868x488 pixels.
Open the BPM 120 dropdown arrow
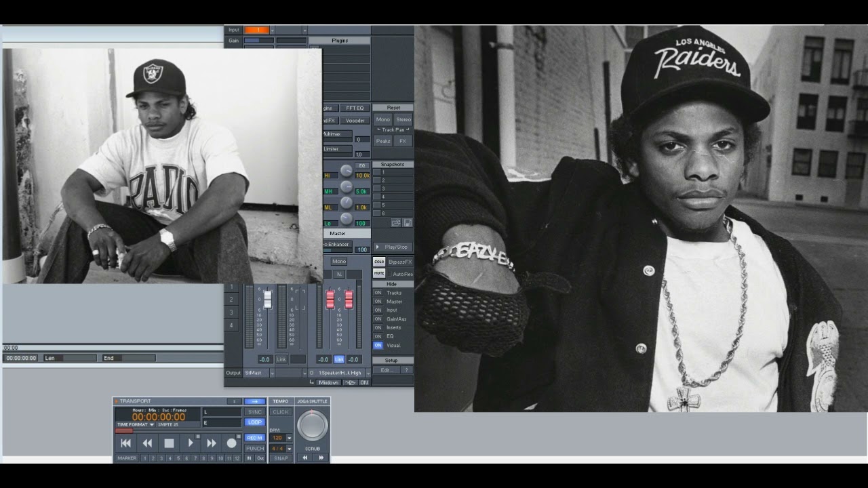[289, 438]
